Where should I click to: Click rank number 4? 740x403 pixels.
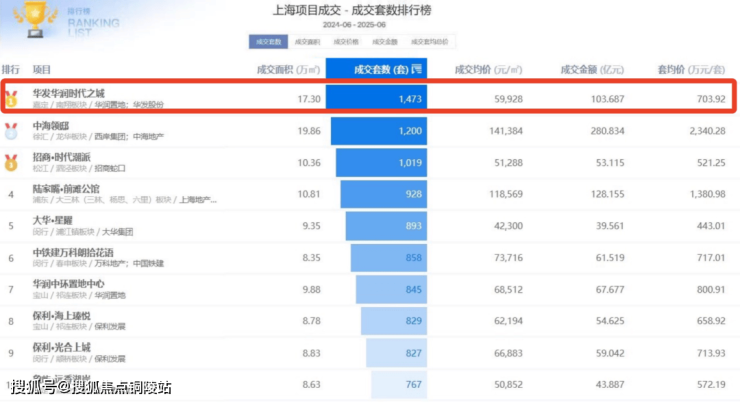coord(11,194)
